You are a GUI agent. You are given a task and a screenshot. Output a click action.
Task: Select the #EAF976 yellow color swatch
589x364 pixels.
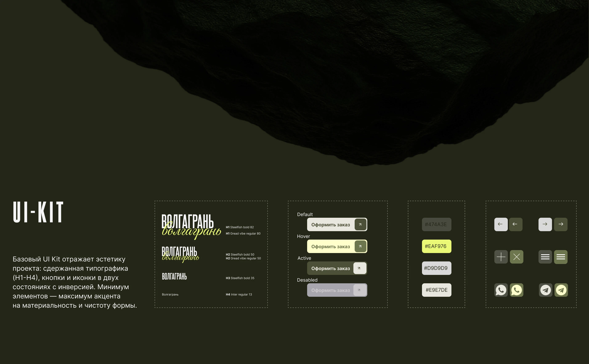(x=436, y=246)
